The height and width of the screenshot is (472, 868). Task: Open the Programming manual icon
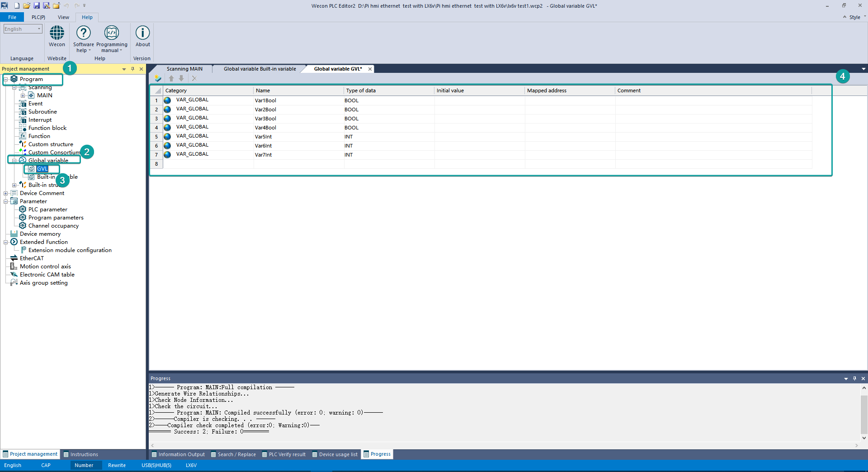(112, 33)
